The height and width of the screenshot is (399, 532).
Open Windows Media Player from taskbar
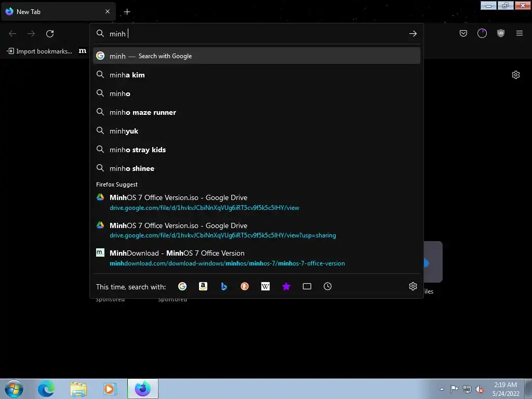(x=110, y=389)
